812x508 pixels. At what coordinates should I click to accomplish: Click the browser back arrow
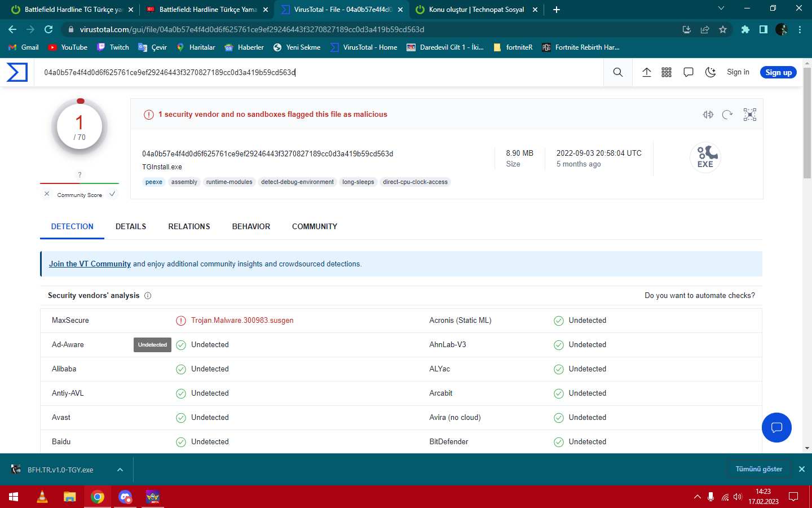pos(12,29)
